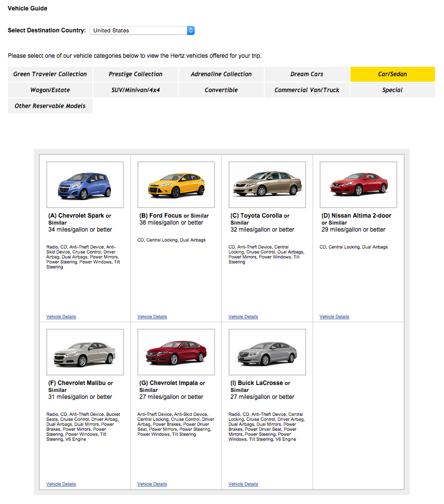Click '31 miles/gallon or better' text
Viewport: 444px width, 504px height.
80,397
